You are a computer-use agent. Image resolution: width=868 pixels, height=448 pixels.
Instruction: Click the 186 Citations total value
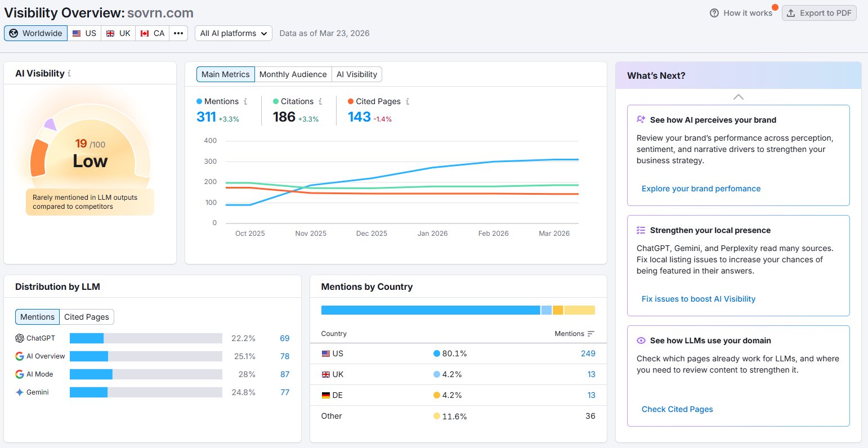tap(284, 117)
